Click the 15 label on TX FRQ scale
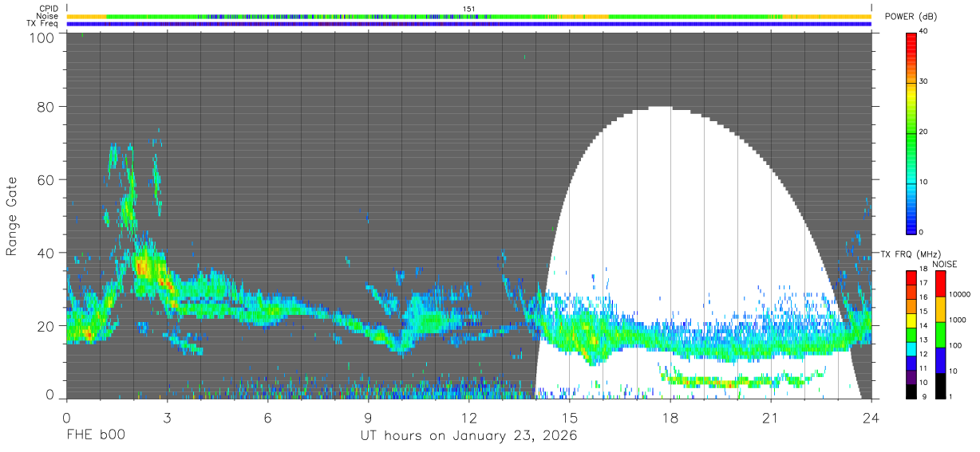The height and width of the screenshot is (452, 980). [923, 312]
